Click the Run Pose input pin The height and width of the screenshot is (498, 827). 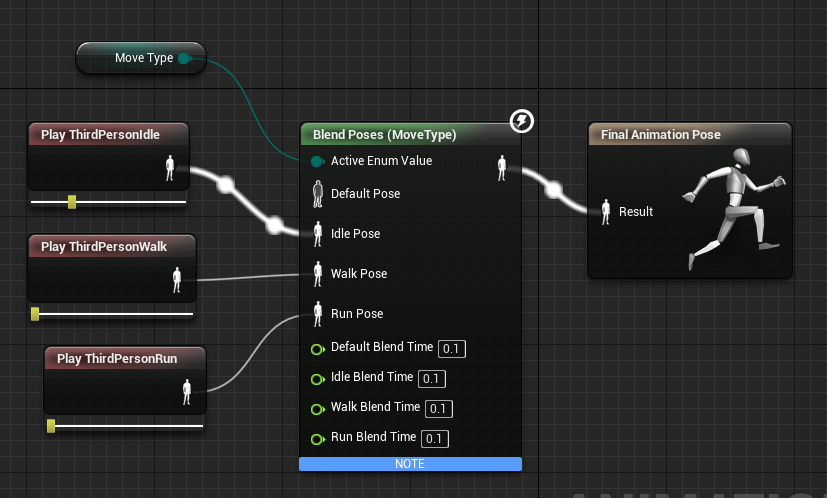[318, 313]
